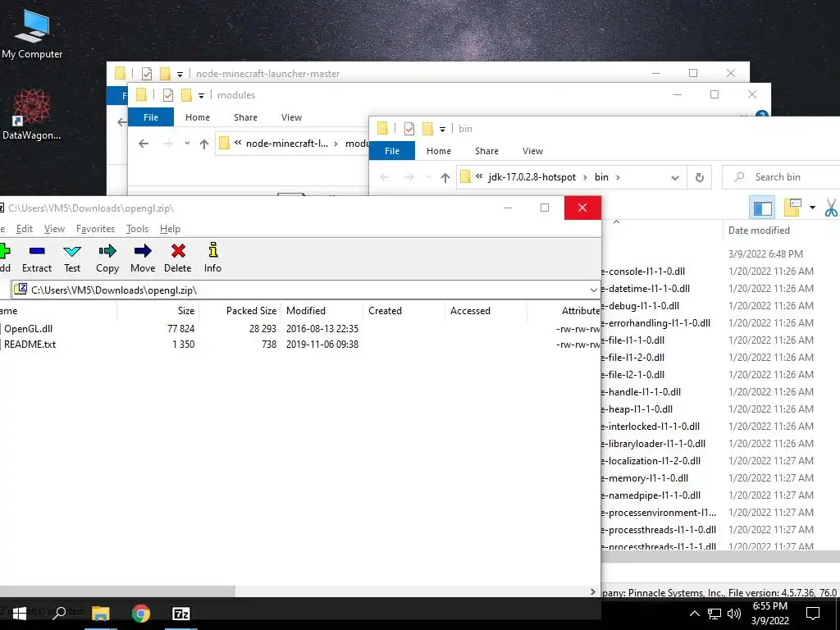Sort 7-Zip list by Size column

tap(158, 311)
